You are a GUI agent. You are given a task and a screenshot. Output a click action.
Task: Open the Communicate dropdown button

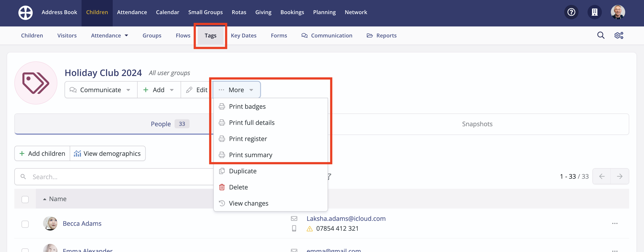coord(101,90)
